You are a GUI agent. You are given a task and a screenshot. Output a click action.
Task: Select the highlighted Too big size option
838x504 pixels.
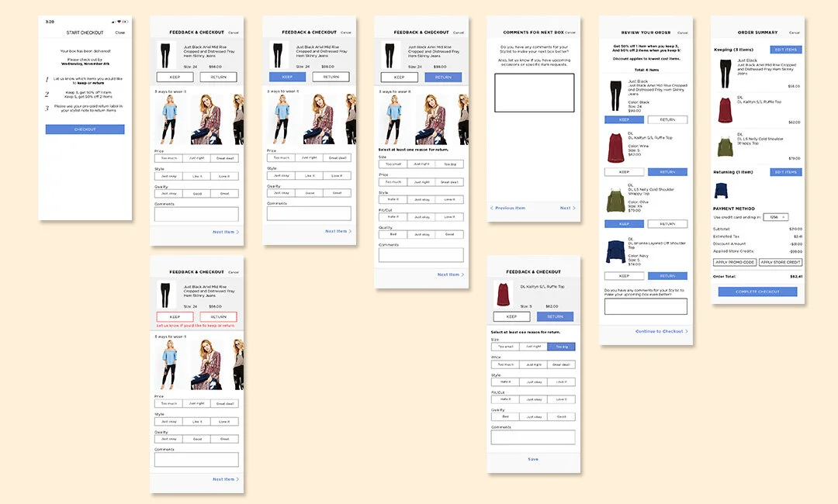pos(561,347)
